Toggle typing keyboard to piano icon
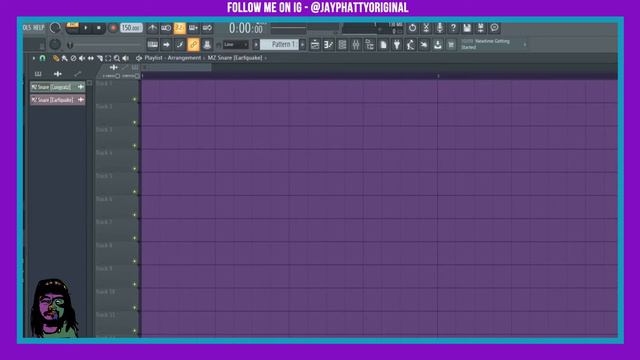The width and height of the screenshot is (640, 360). tap(153, 44)
